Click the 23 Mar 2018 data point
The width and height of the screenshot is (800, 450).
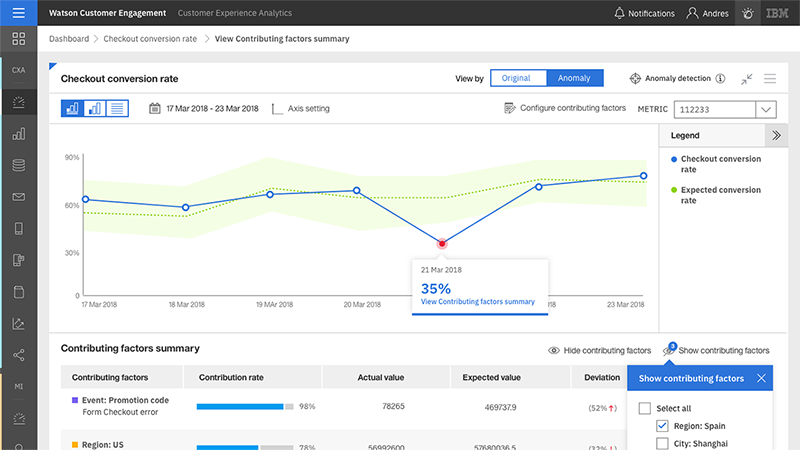[x=644, y=176]
